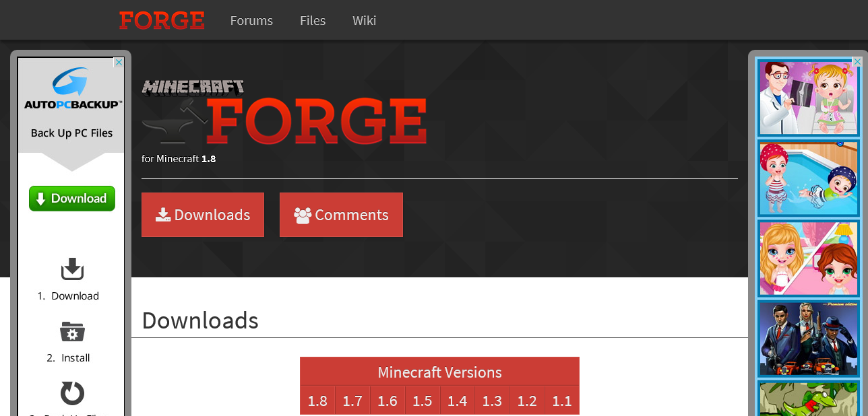Select Minecraft version 1.6
The height and width of the screenshot is (416, 868).
[x=387, y=401]
